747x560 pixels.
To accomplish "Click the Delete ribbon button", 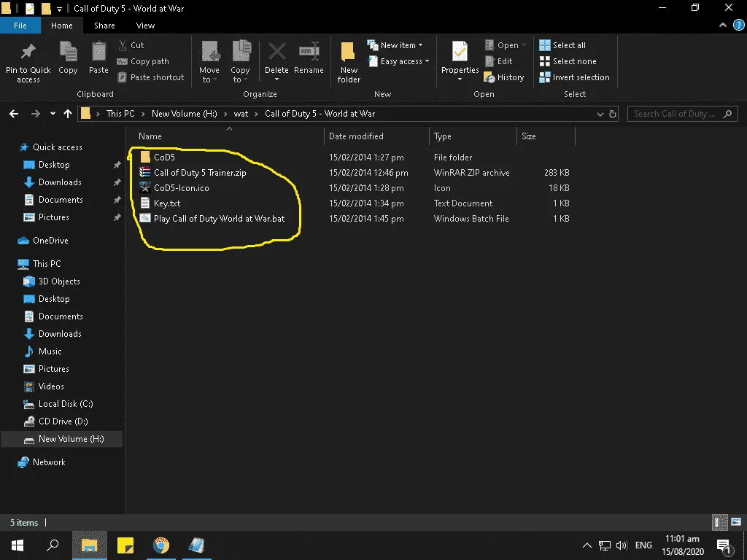I will (x=276, y=62).
